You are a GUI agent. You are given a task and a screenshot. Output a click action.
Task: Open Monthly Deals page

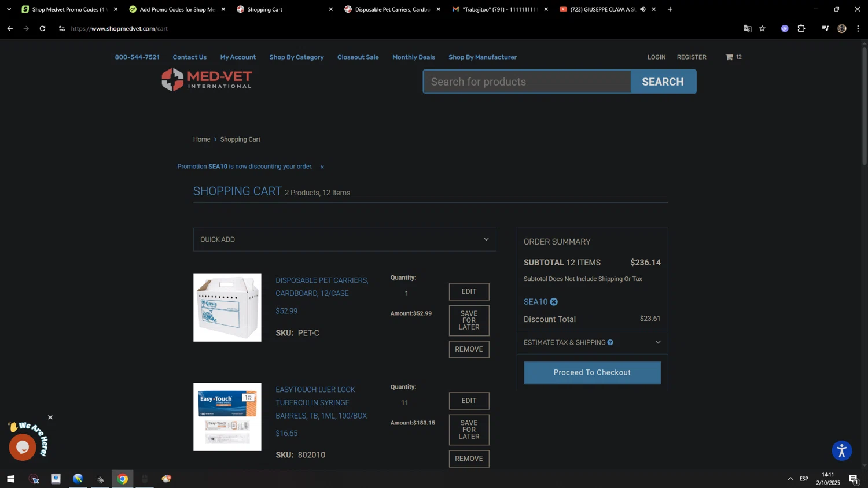(413, 57)
